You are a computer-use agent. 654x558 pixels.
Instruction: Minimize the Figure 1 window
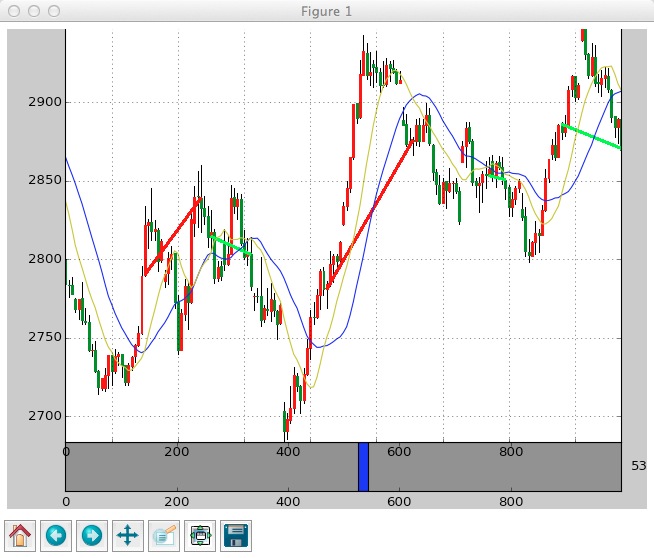[34, 11]
